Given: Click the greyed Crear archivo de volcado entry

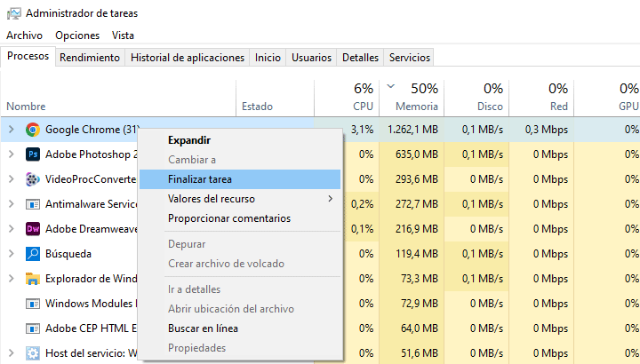Looking at the screenshot, I should (240, 264).
